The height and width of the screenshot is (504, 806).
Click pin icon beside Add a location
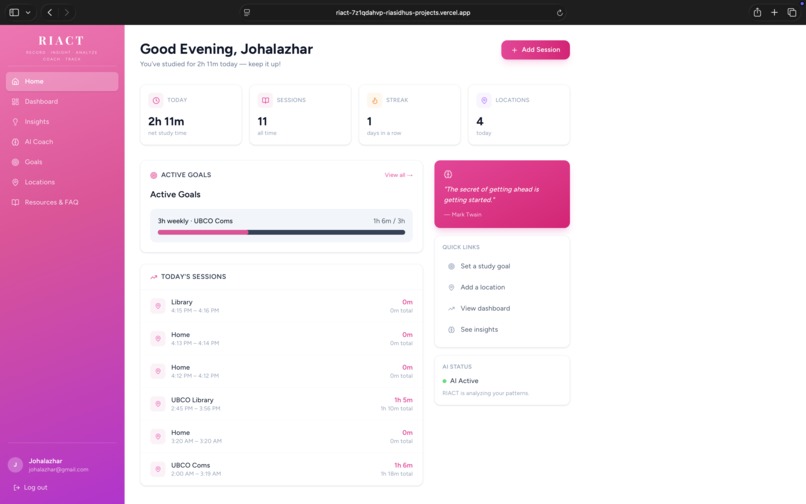pos(451,287)
